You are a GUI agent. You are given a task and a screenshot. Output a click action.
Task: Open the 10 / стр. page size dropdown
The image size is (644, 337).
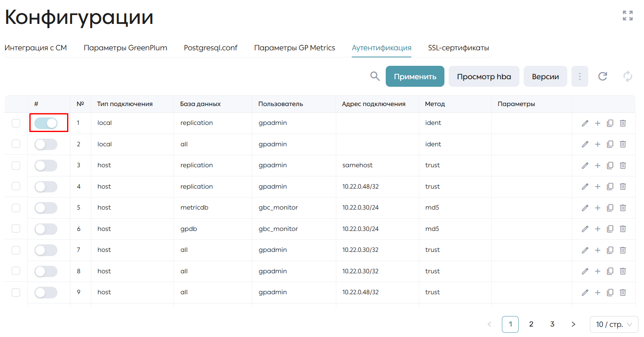[x=614, y=324]
